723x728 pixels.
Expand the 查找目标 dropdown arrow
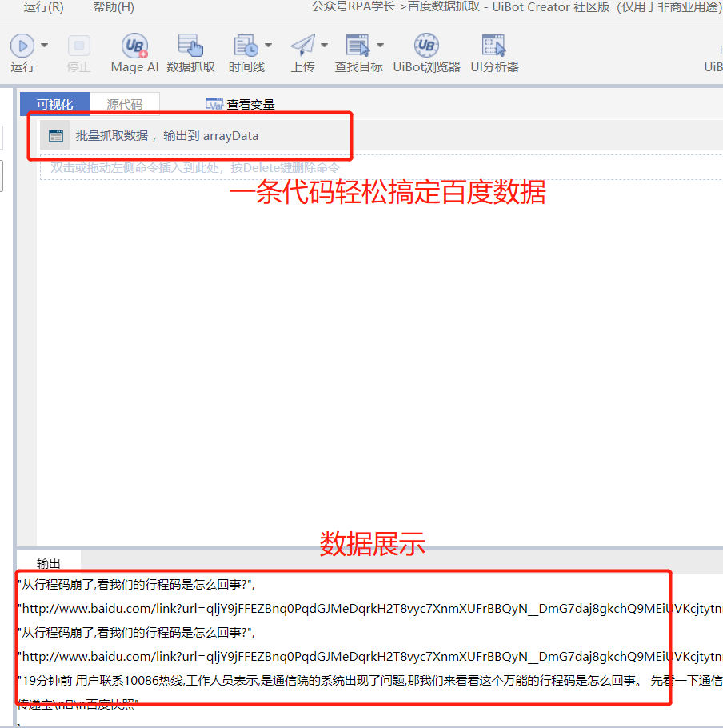(380, 46)
